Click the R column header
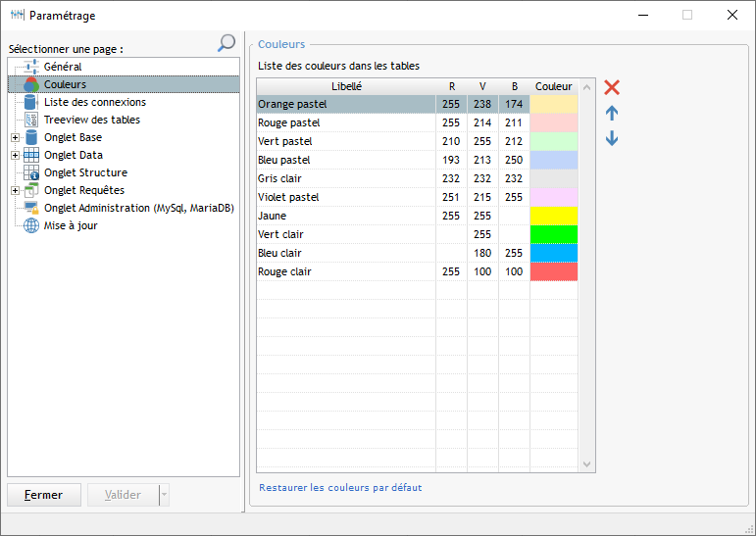 (452, 86)
